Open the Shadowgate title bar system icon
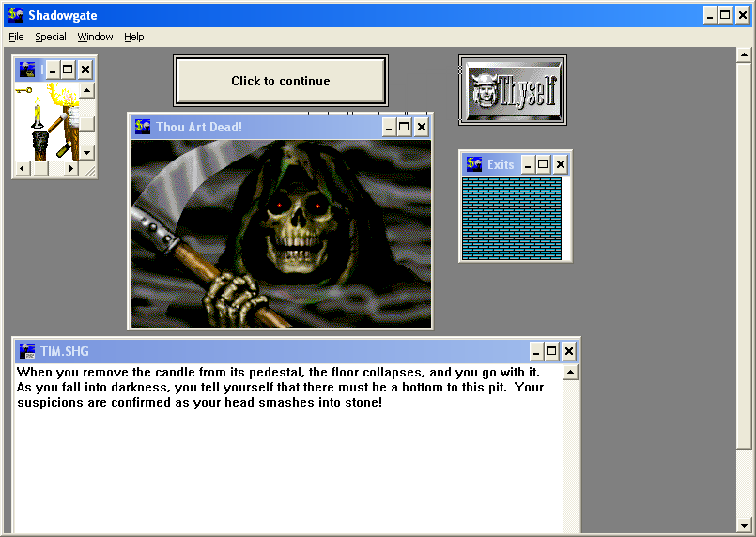The image size is (756, 537). tap(16, 15)
